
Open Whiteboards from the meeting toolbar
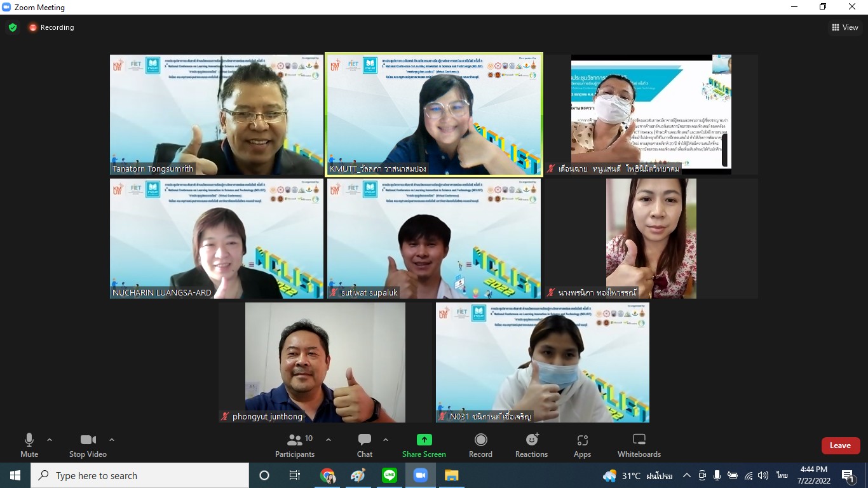coord(639,445)
